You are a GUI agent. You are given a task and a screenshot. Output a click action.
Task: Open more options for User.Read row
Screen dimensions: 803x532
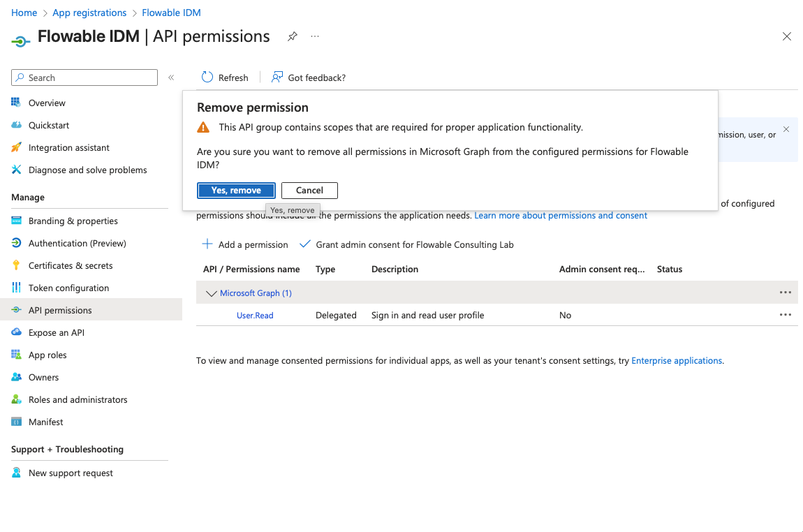[x=785, y=316]
